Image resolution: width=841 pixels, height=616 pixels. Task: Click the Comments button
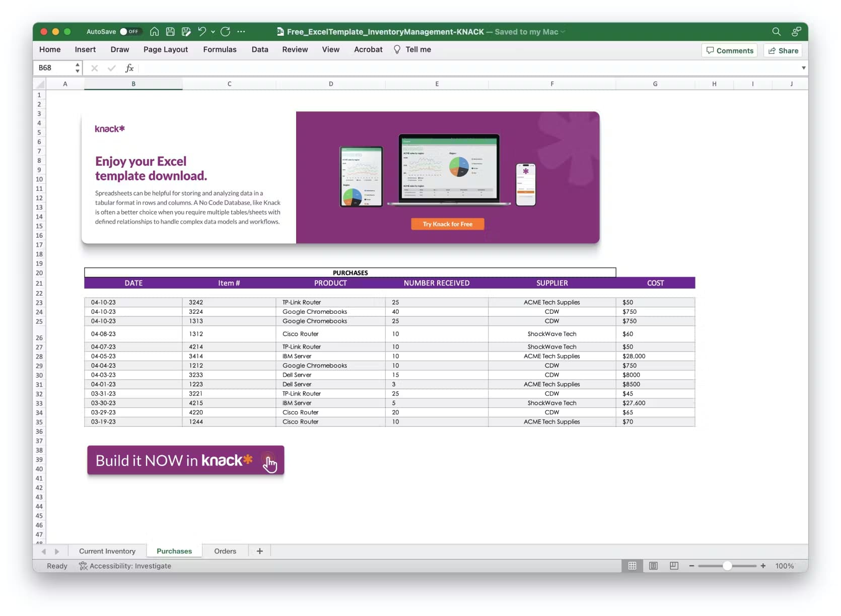729,50
